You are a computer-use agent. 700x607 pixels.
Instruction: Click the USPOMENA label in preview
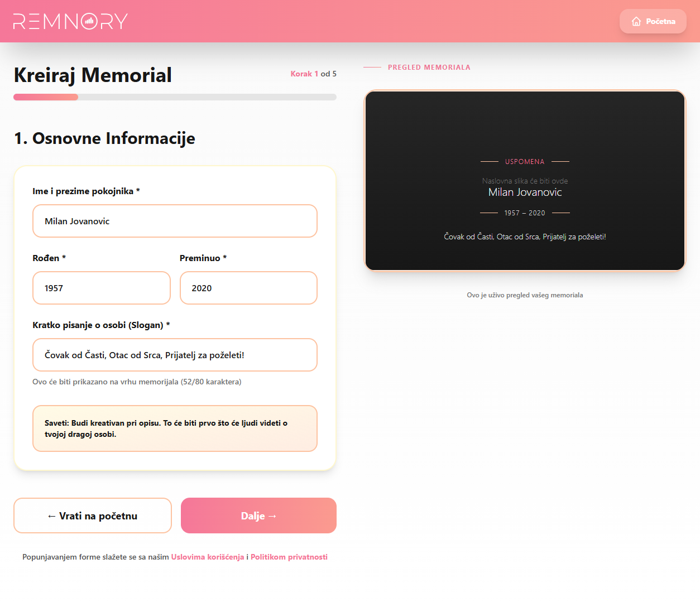pyautogui.click(x=525, y=162)
